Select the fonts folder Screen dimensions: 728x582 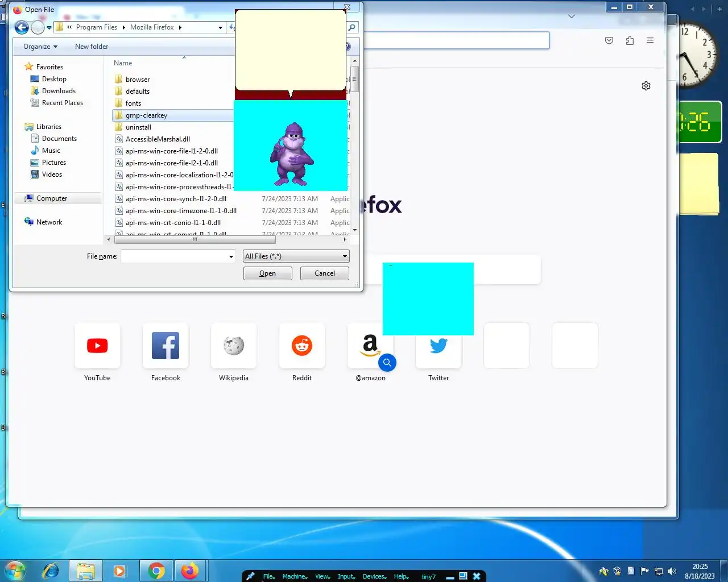pos(133,103)
